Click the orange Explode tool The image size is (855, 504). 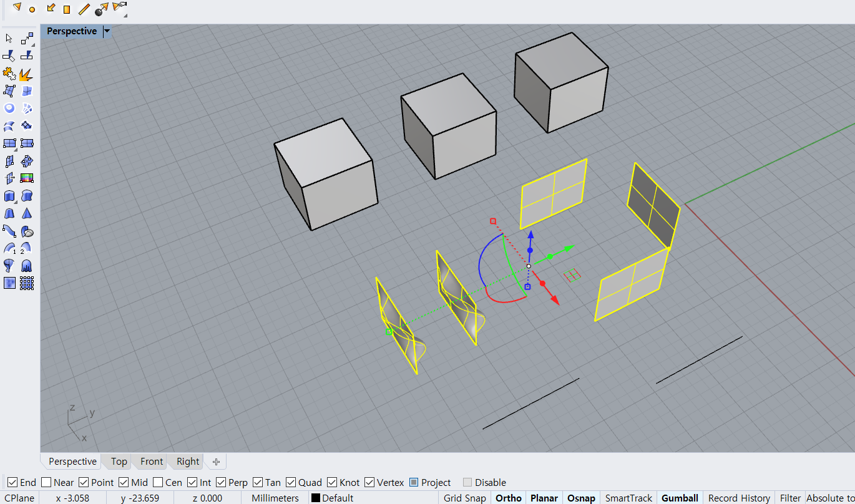(26, 74)
